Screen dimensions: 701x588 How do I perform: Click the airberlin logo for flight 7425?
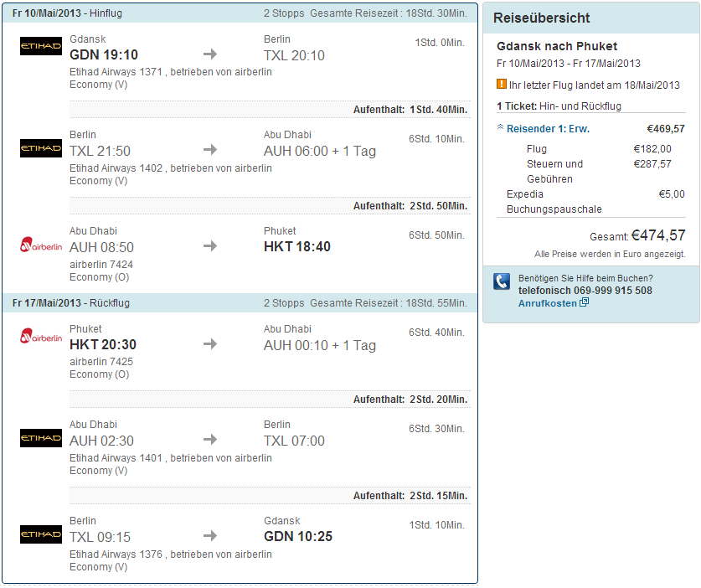[41, 337]
